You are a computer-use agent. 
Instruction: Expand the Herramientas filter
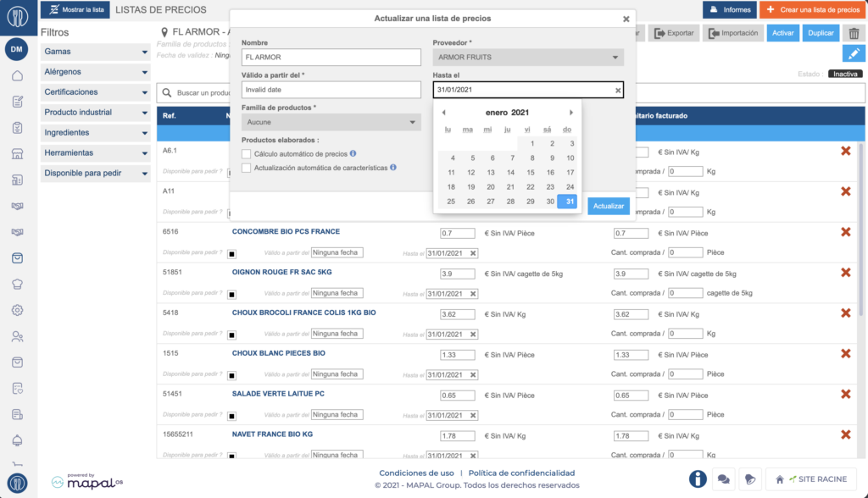(95, 152)
